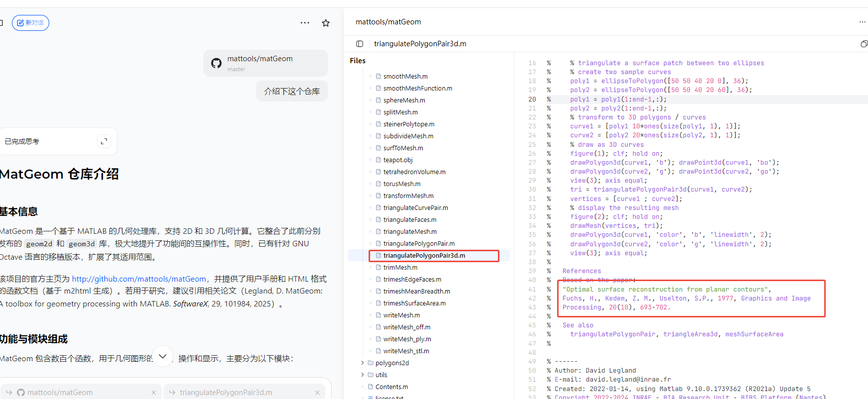Select triangulatePolygonPair3d.m in file tree
This screenshot has width=868, height=399.
pyautogui.click(x=424, y=255)
